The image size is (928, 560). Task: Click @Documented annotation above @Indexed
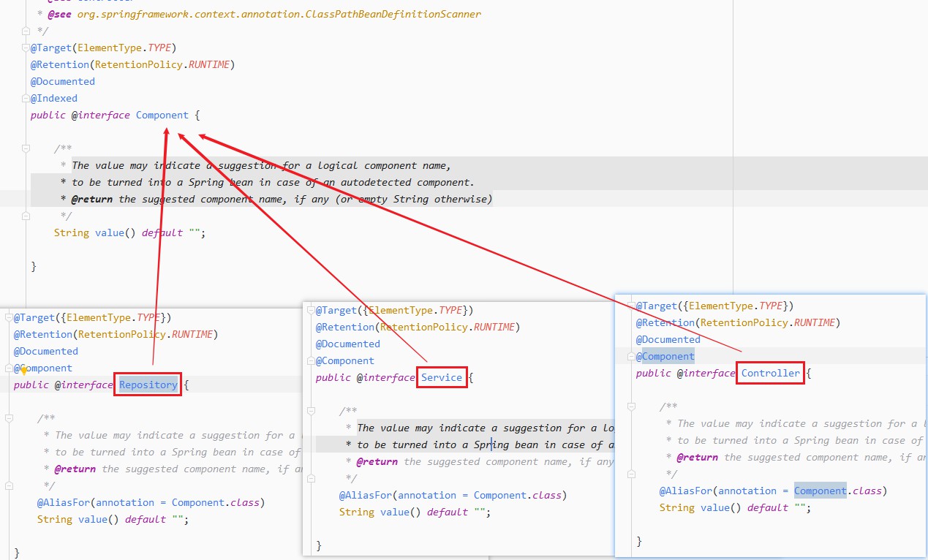63,81
